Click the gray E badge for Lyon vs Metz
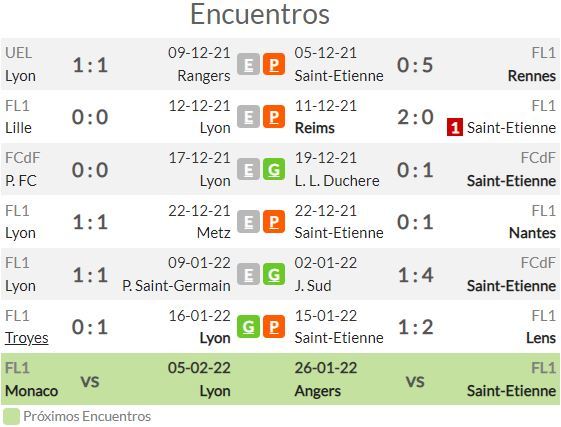Screen dimensions: 561x427 tap(248, 222)
